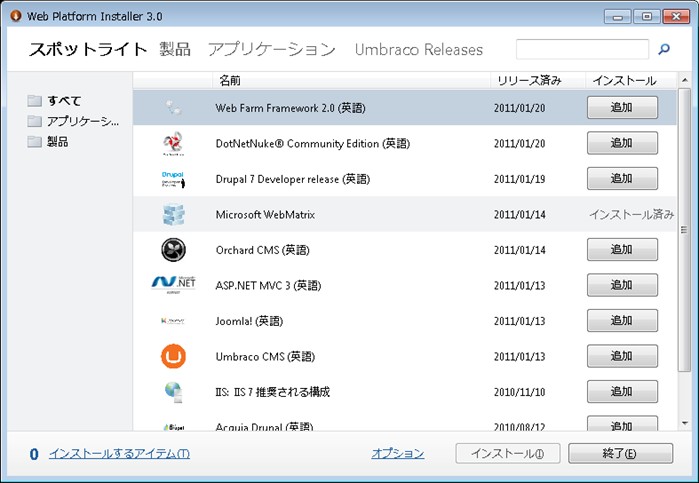Click the アプリケーシ... folder icon
Viewport: 699px width, 483px height.
[34, 121]
